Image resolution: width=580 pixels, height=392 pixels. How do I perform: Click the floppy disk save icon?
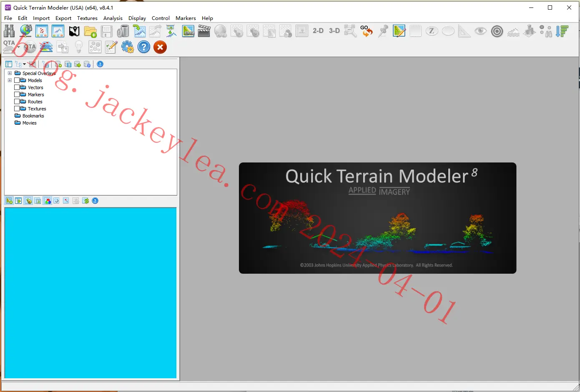[x=107, y=31]
